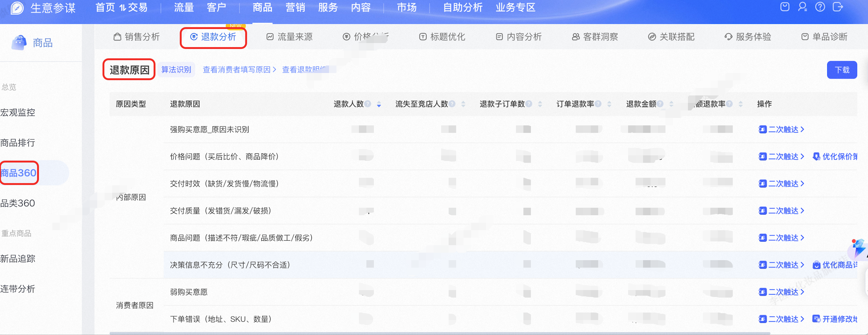
Task: Click 二次触达 for 弱购买意愿 row
Action: [x=781, y=292]
